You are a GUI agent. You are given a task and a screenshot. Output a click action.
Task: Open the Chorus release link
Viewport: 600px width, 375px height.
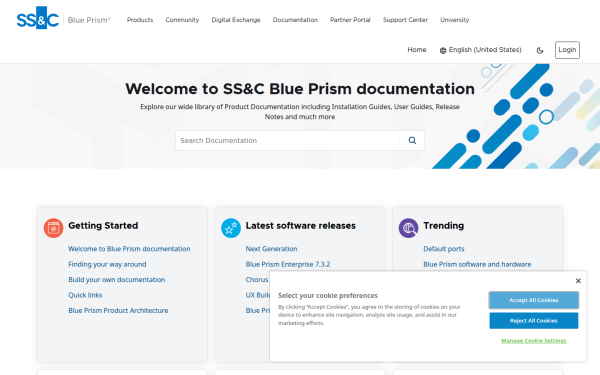coord(257,280)
